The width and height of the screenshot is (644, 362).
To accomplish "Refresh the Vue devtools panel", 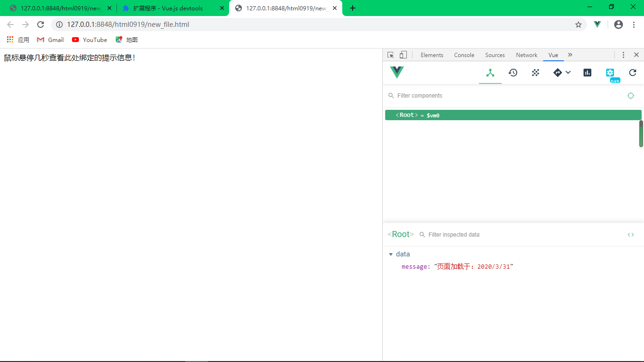I will [x=633, y=72].
